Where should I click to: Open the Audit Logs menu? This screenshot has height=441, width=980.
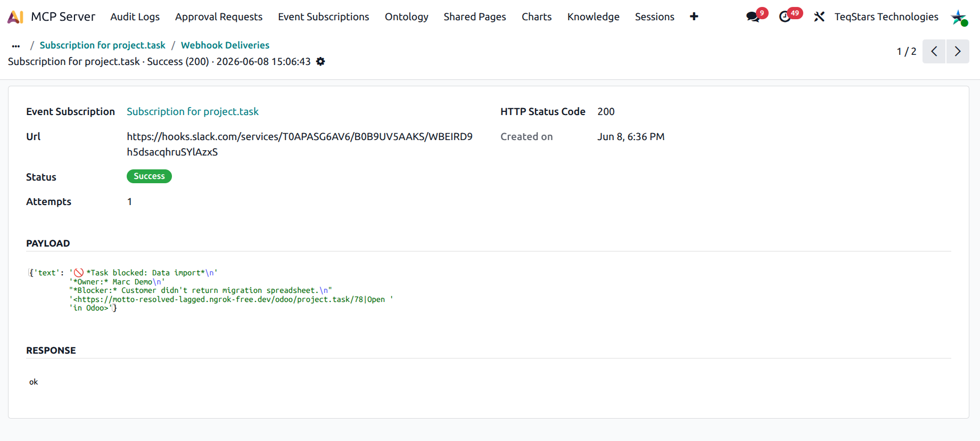coord(135,17)
